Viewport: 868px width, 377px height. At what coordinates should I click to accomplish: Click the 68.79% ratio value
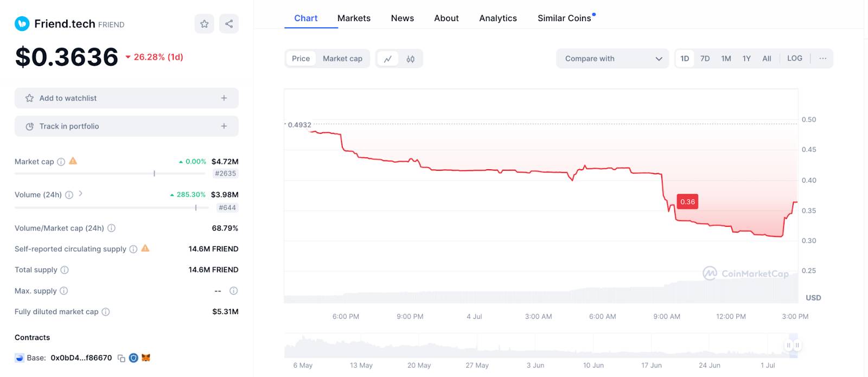[225, 228]
